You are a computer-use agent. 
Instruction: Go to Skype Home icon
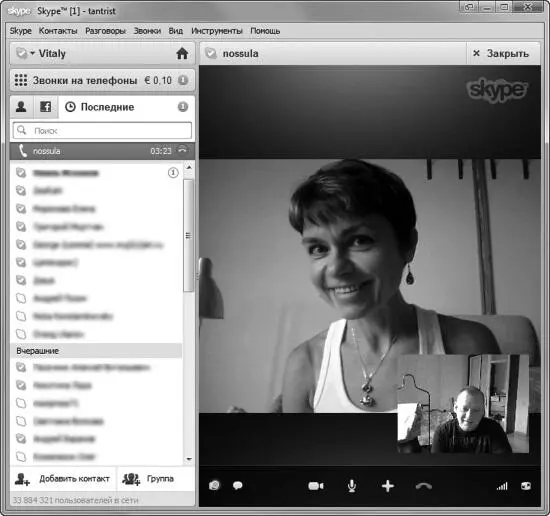coord(182,53)
